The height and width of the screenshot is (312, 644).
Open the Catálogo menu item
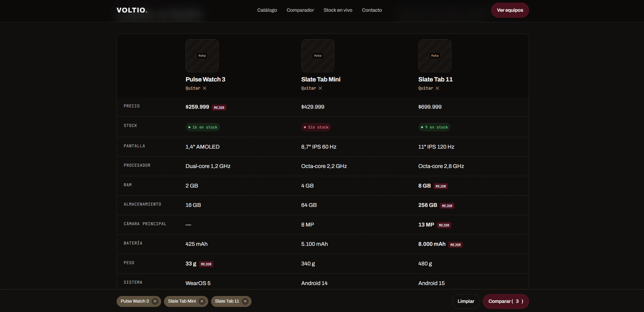[x=267, y=10]
